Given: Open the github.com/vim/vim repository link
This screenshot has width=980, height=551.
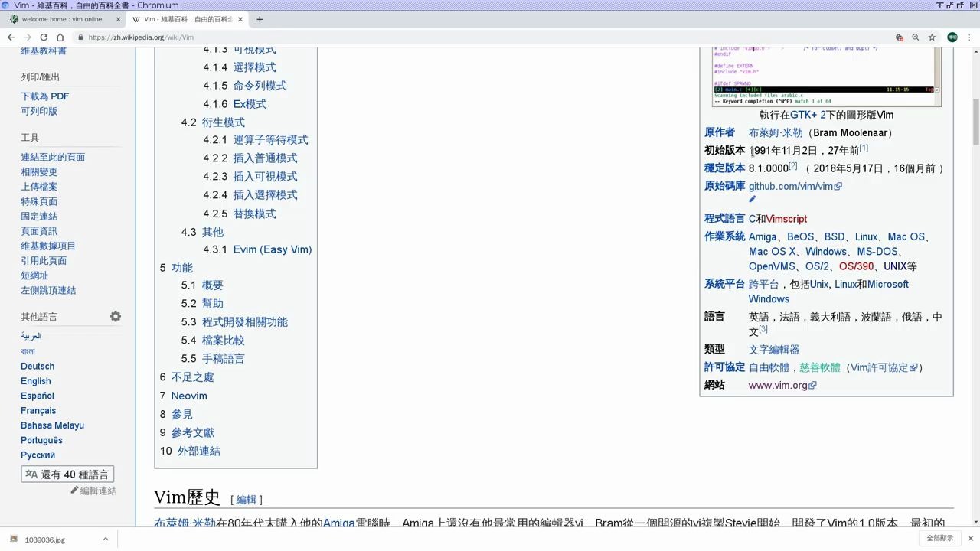Looking at the screenshot, I should (x=789, y=186).
